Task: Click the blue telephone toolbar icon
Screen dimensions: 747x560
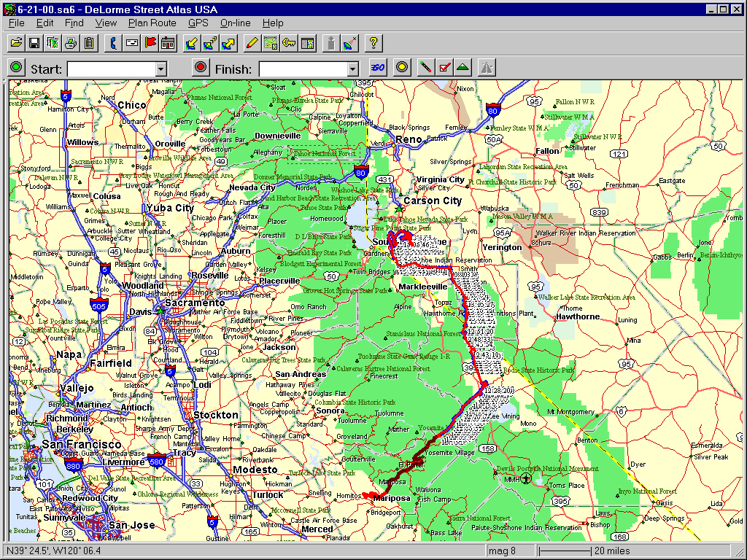Action: pyautogui.click(x=114, y=43)
